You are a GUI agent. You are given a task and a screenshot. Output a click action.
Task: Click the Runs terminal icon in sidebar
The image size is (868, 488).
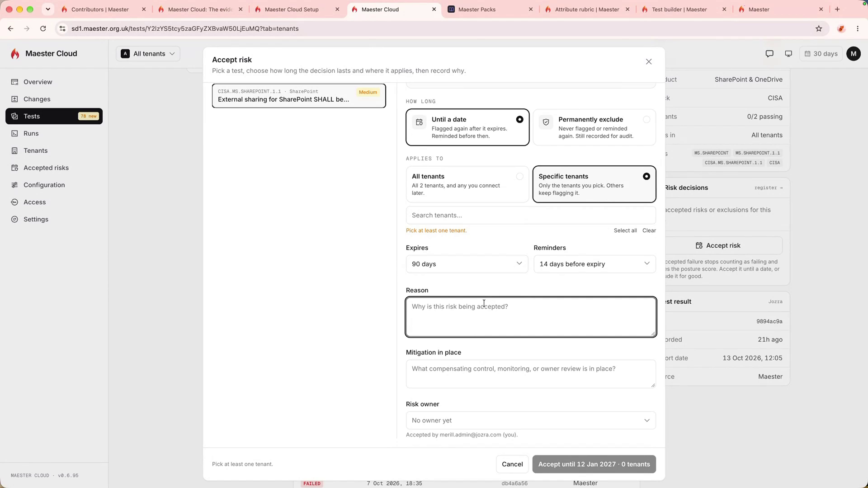click(14, 133)
